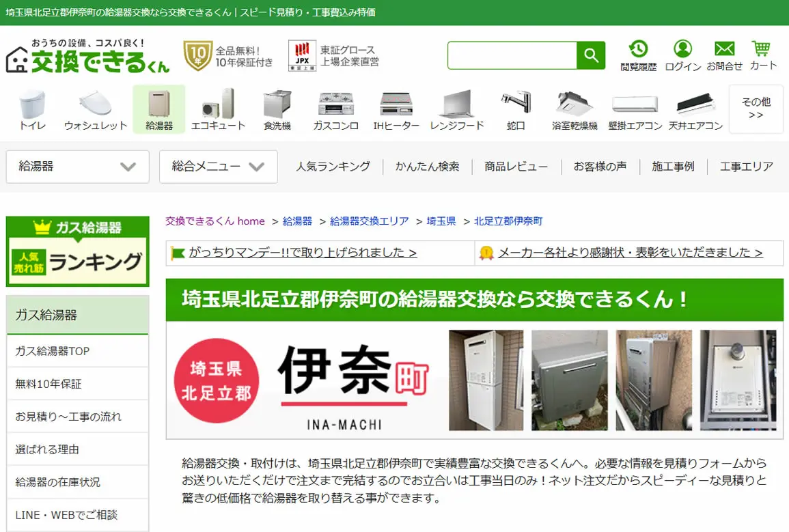Screen dimensions: 789x532
Task: Select the gas stove (ガスコンロ) category icon
Action: [x=335, y=110]
